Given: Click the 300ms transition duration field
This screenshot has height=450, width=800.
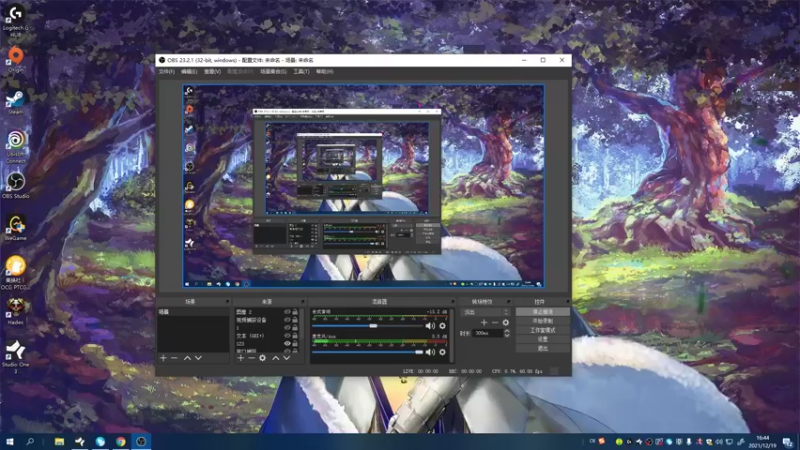Looking at the screenshot, I should pos(488,333).
